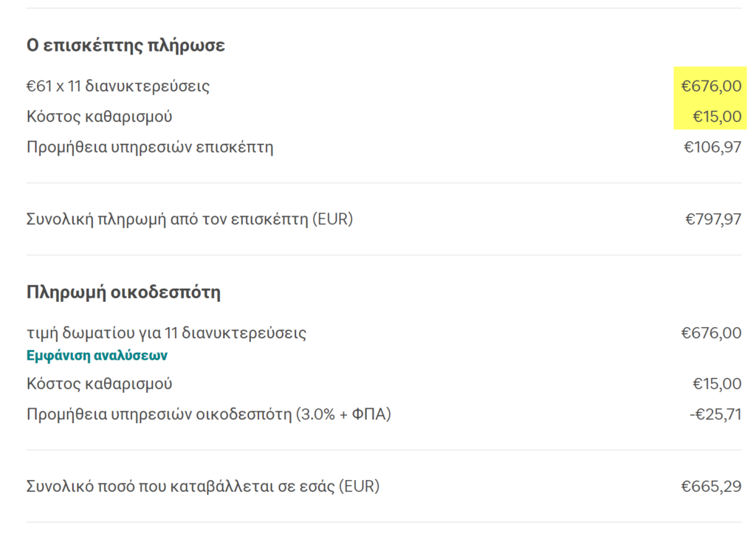Select Προμήθεια υπηρεσιών οικοδεσπότη (3.0% + ΦΠΑ)

tap(209, 414)
